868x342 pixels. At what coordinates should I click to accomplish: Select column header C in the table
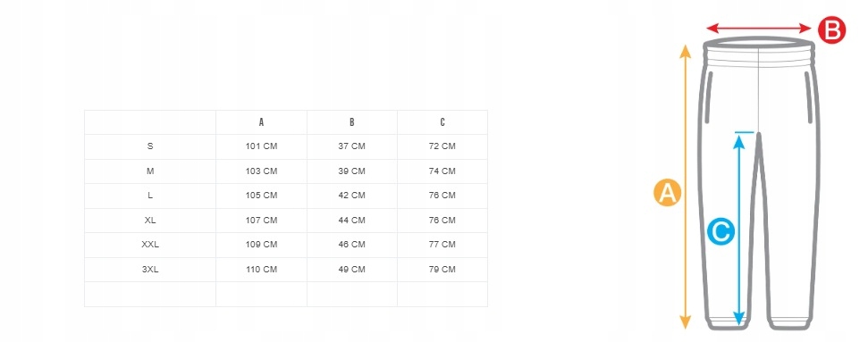coord(442,122)
